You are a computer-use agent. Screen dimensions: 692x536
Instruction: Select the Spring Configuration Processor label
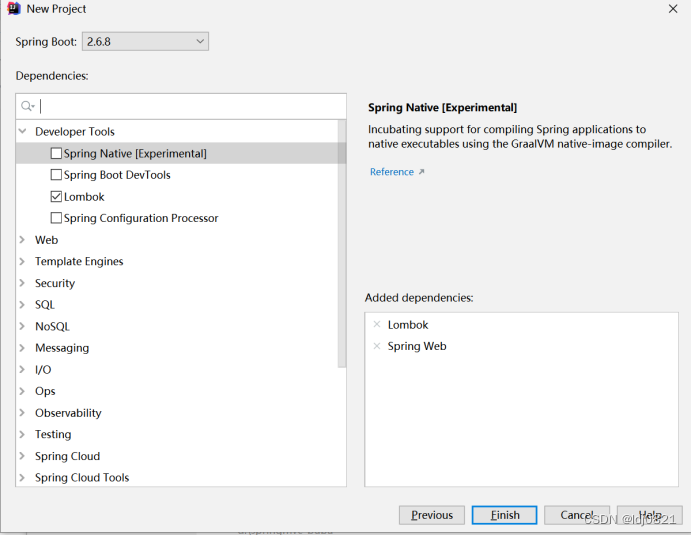[x=141, y=218]
